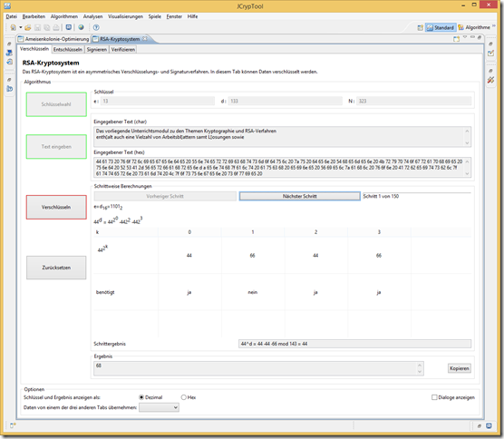The image size is (504, 439).
Task: Switch to the Verifizieren tab
Action: pos(122,50)
